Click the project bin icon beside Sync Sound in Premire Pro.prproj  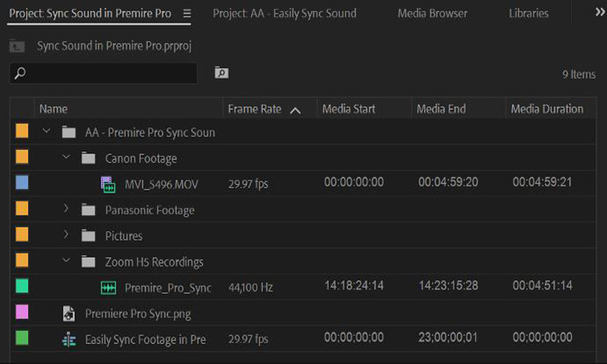point(17,47)
